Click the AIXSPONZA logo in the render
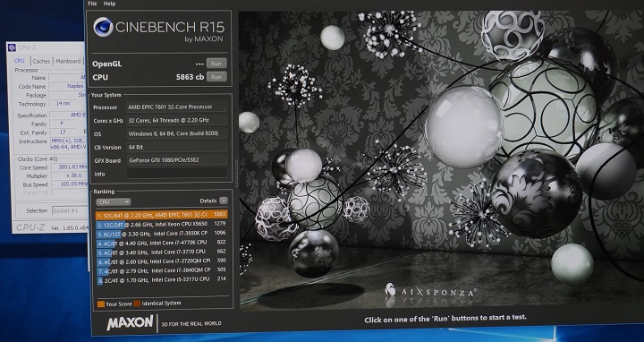Image resolution: width=644 pixels, height=342 pixels. tap(430, 291)
